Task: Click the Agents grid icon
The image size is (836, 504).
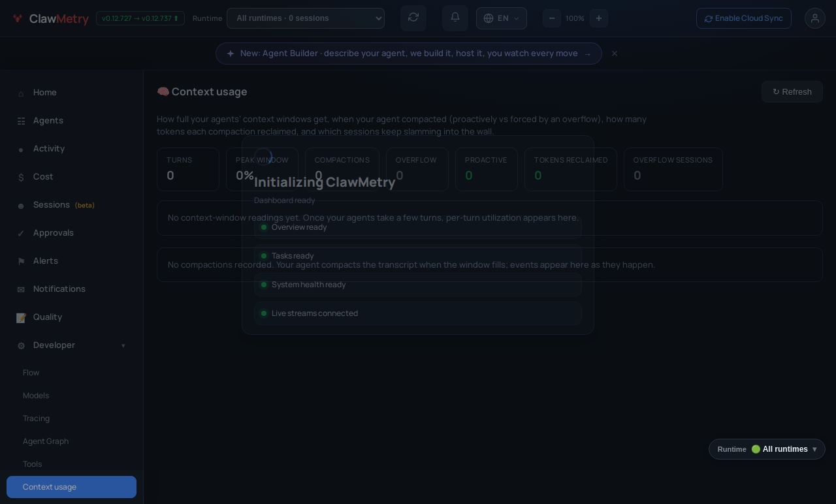Action: pos(21,121)
